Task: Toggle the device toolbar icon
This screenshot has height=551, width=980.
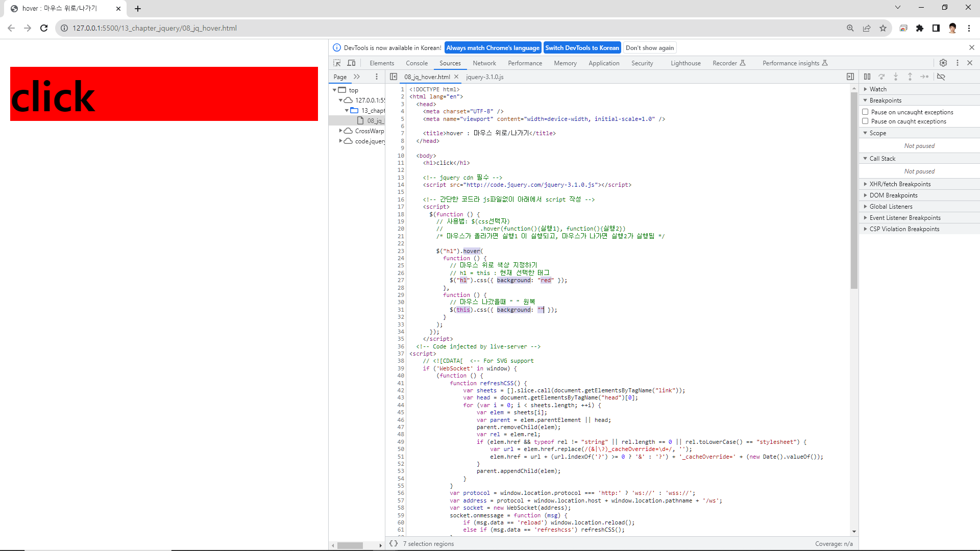Action: (x=351, y=63)
